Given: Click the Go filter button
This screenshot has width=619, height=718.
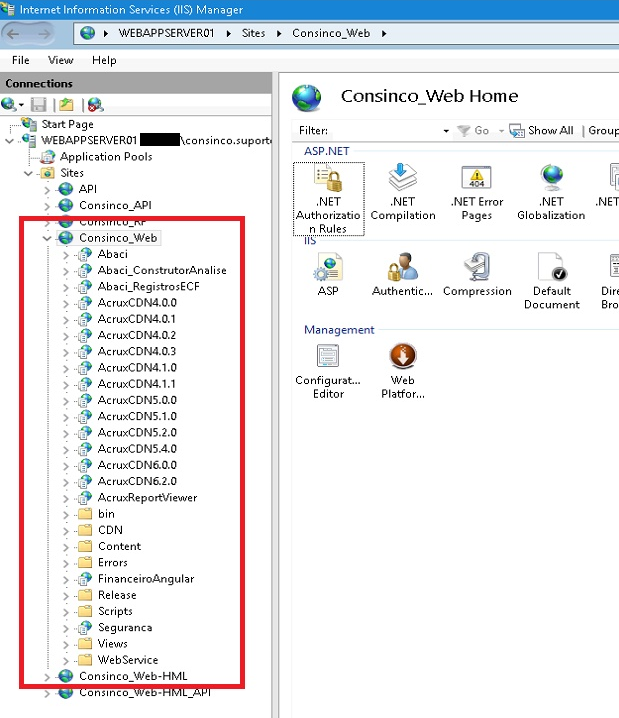Looking at the screenshot, I should pyautogui.click(x=474, y=131).
